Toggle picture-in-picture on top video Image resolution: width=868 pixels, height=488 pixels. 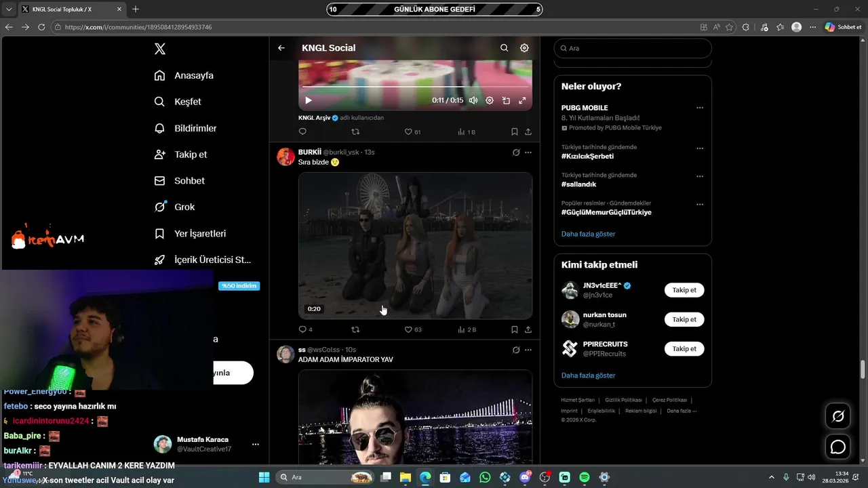point(506,100)
